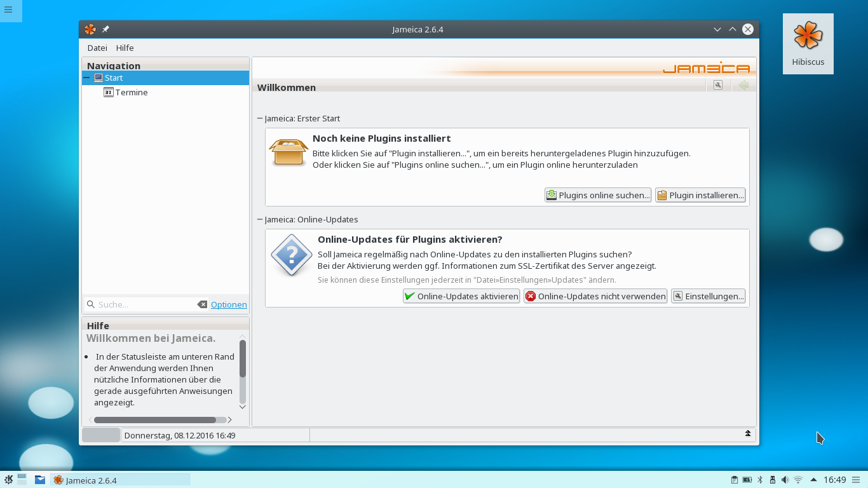Image resolution: width=868 pixels, height=488 pixels.
Task: Click scroll-down arrow in Hilfe panel
Action: coord(242,407)
